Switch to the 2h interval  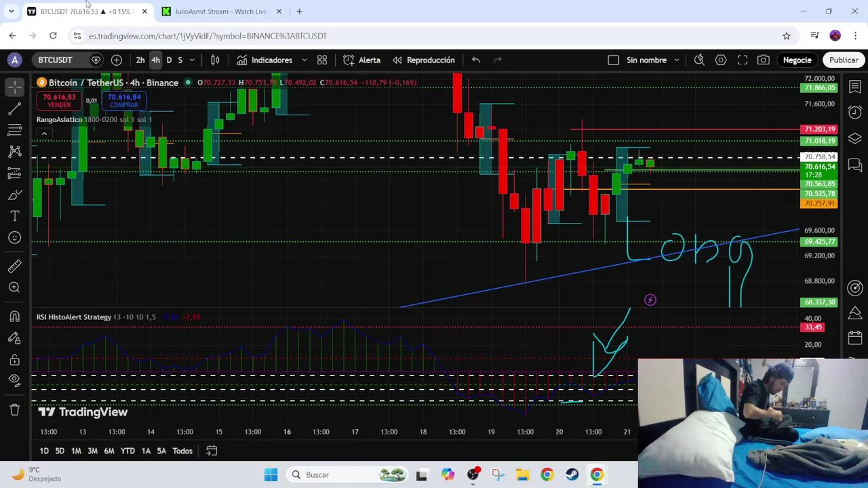click(x=140, y=60)
